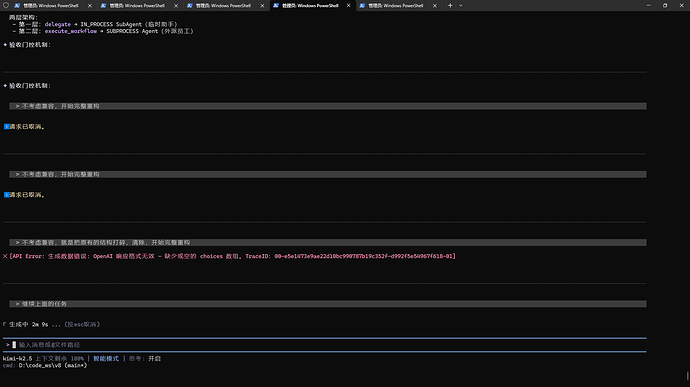The height and width of the screenshot is (387, 690).
Task: Click the administrator shield icon in title bar
Action: click(x=6, y=6)
